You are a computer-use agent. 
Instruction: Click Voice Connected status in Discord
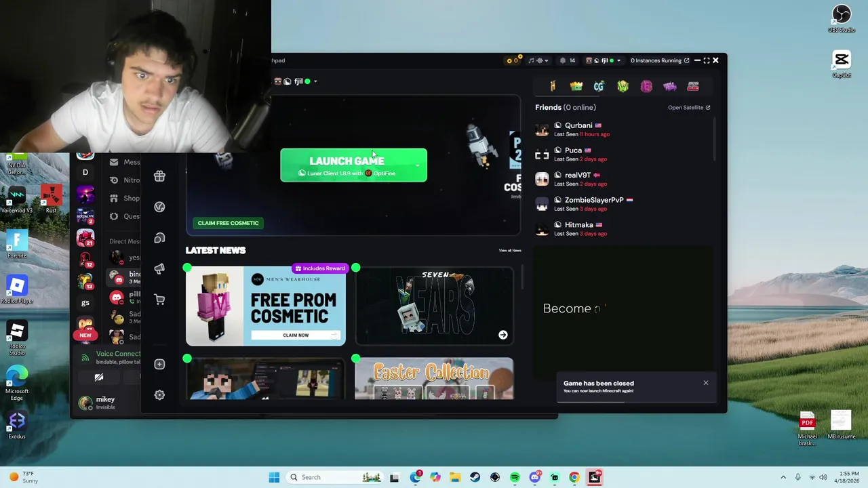[118, 354]
